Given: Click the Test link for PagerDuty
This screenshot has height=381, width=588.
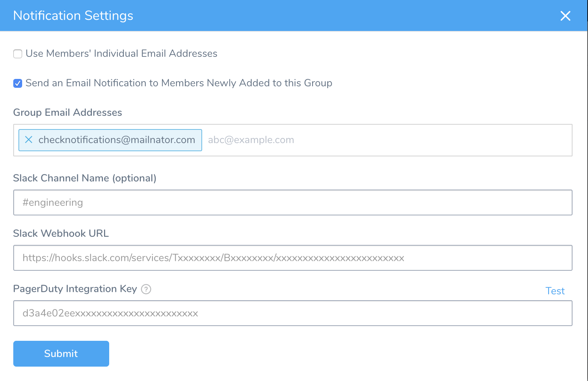Looking at the screenshot, I should [555, 291].
